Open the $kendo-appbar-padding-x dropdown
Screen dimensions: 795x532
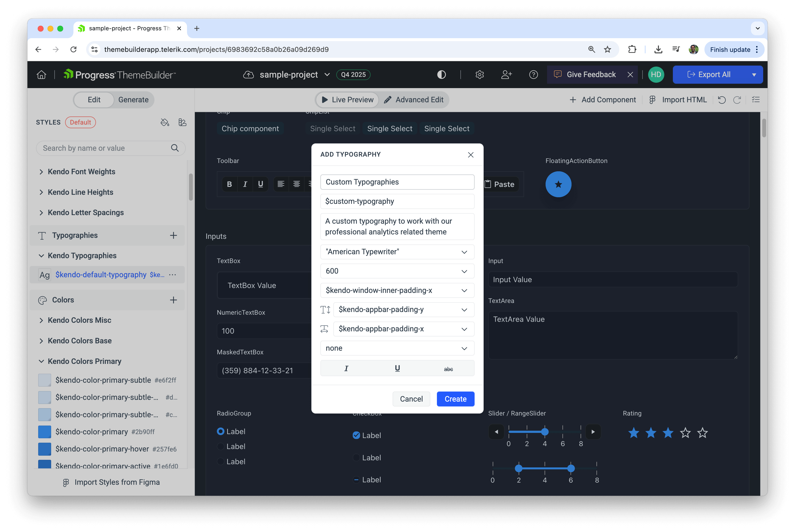[404, 329]
